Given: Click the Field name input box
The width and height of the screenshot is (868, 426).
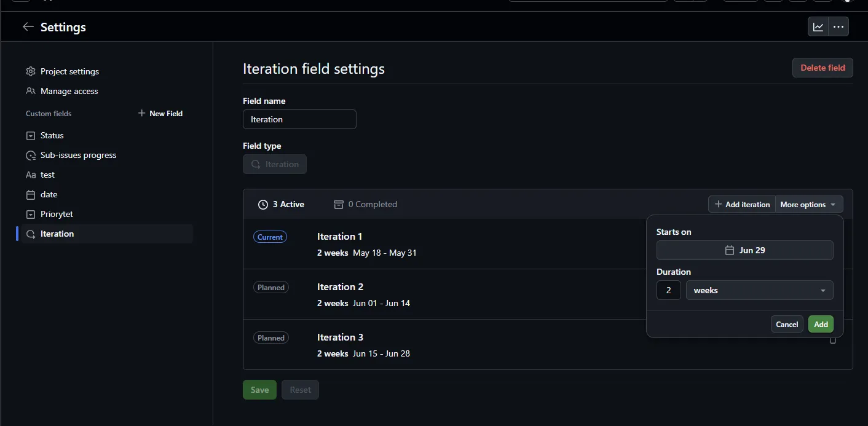Looking at the screenshot, I should point(299,119).
